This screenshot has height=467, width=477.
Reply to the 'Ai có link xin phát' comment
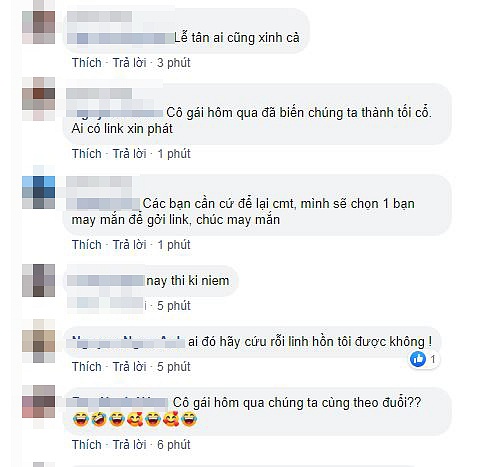[129, 154]
